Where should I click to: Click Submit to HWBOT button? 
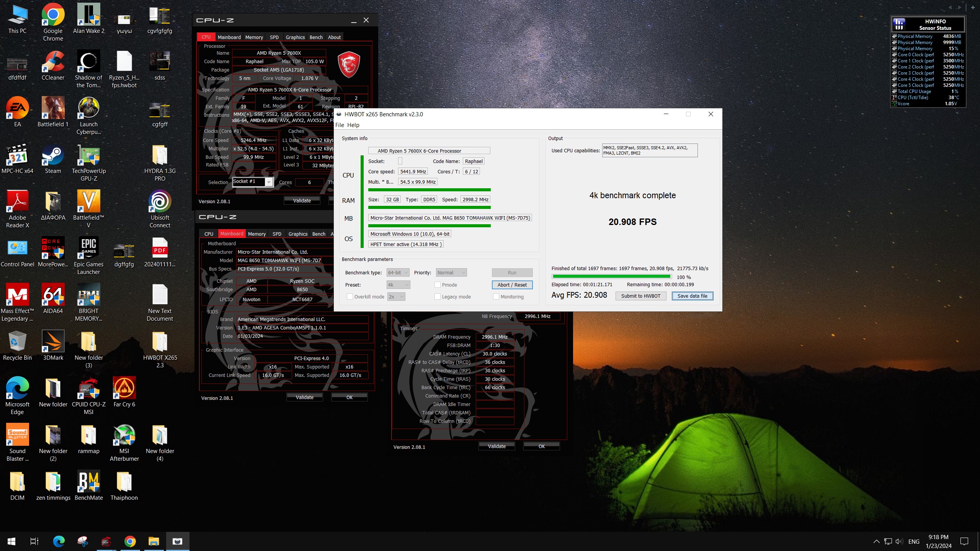[641, 296]
